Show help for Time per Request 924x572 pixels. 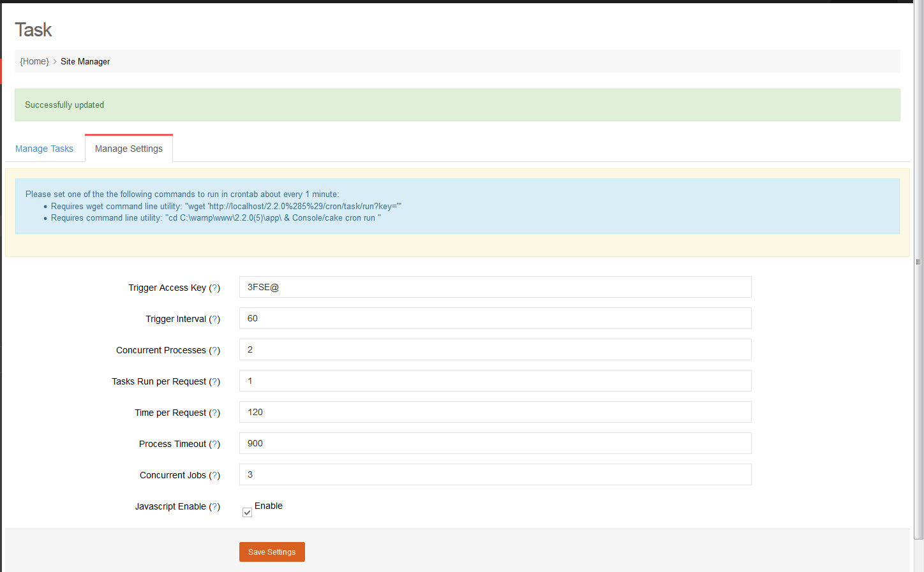click(214, 413)
